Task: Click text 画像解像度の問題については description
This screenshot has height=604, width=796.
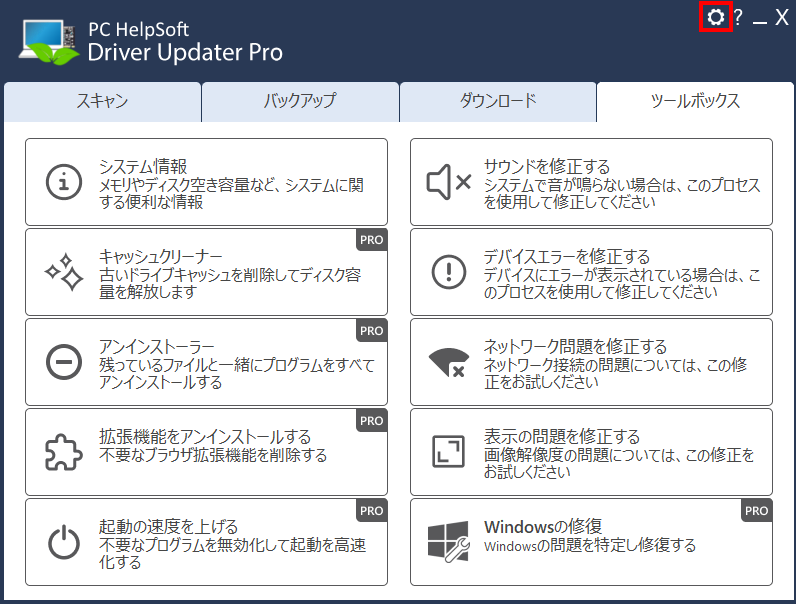Action: pos(619,463)
